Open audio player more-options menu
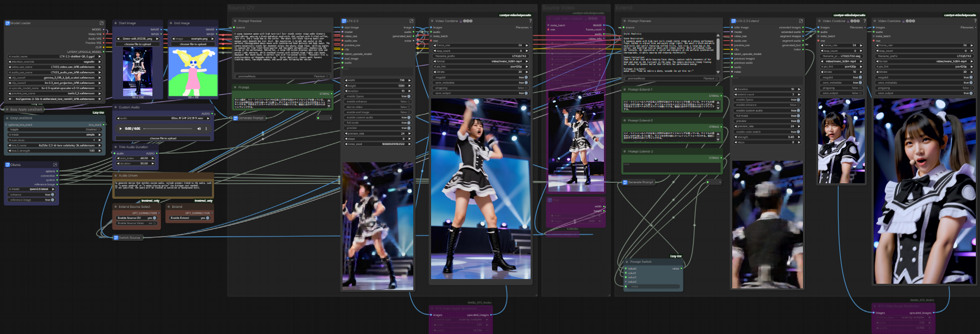 pyautogui.click(x=206, y=128)
